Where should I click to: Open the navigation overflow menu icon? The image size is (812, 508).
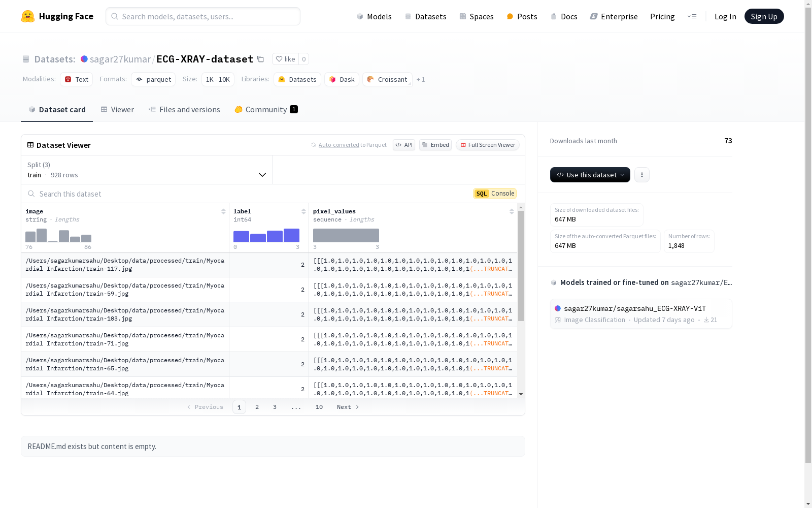(692, 16)
